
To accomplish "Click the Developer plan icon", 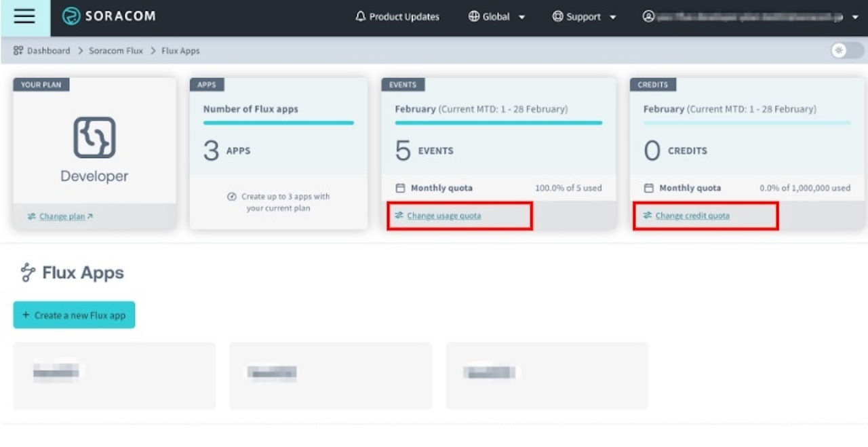I will [x=94, y=138].
